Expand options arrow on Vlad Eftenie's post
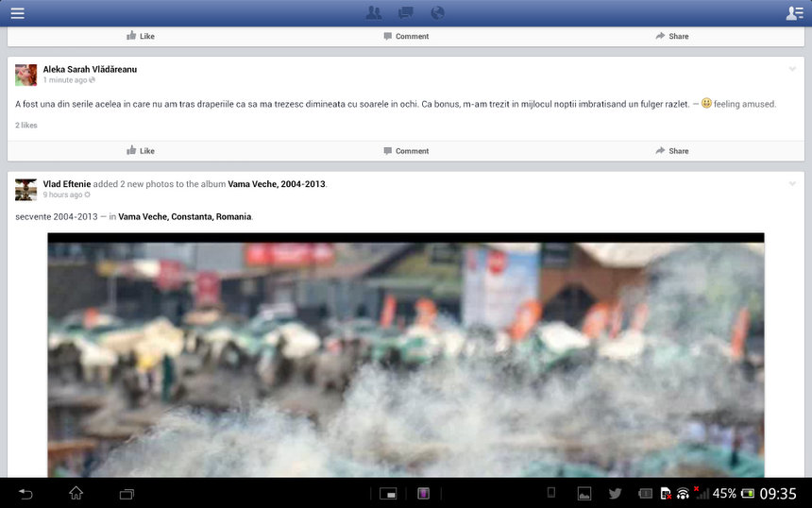812x508 pixels. [792, 183]
